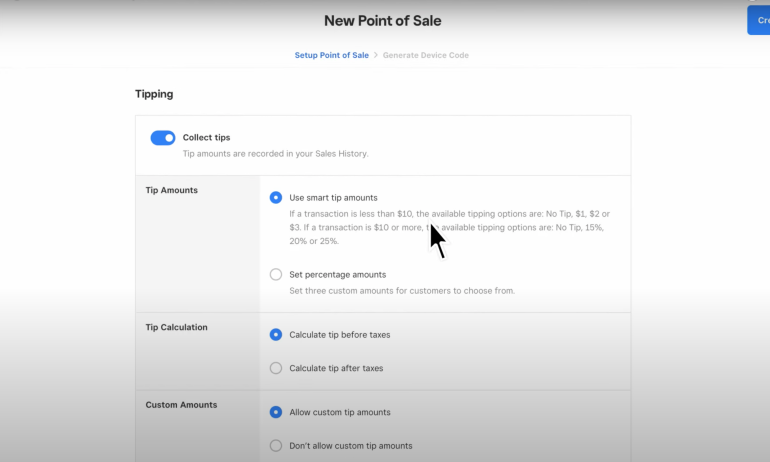Click the Custom Amounts row label
The width and height of the screenshot is (770, 462).
[181, 405]
